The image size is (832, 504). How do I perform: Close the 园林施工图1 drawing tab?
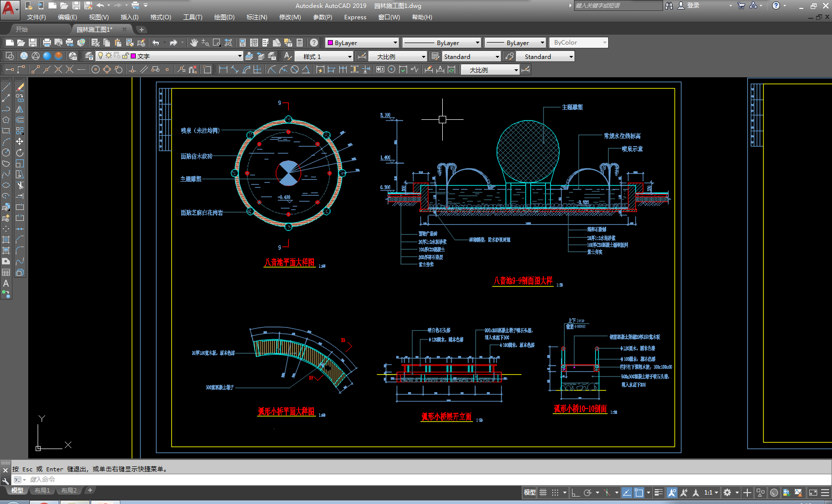click(124, 30)
